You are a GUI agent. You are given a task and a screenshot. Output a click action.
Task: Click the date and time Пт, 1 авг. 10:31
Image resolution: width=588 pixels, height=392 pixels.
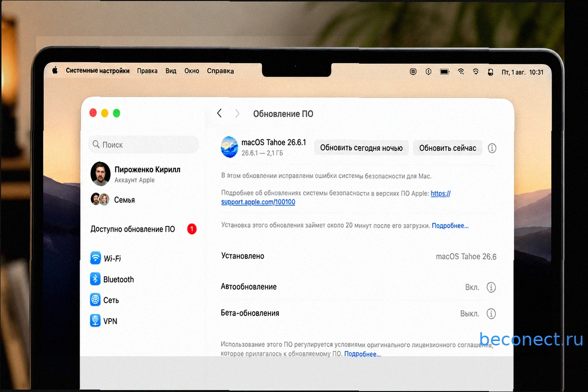[x=522, y=72]
